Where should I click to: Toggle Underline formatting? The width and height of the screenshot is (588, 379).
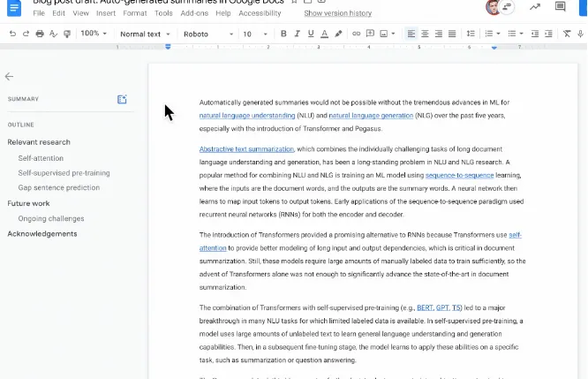311,34
